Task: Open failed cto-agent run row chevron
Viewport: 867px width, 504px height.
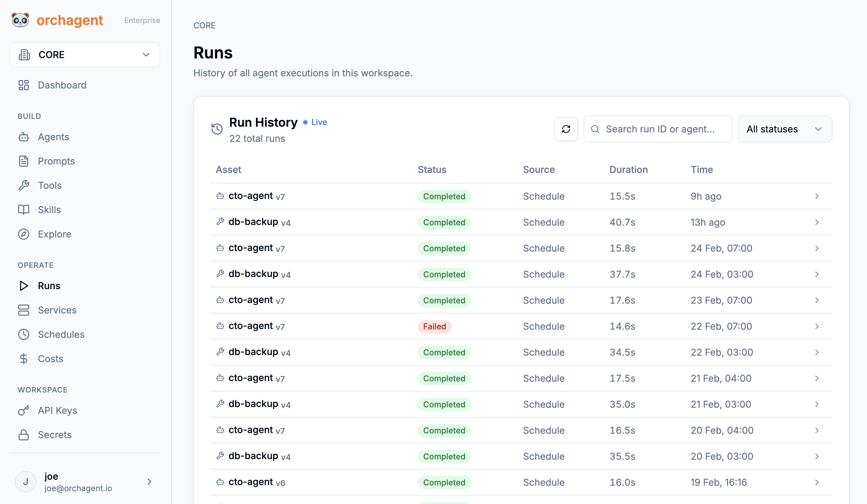Action: point(817,326)
